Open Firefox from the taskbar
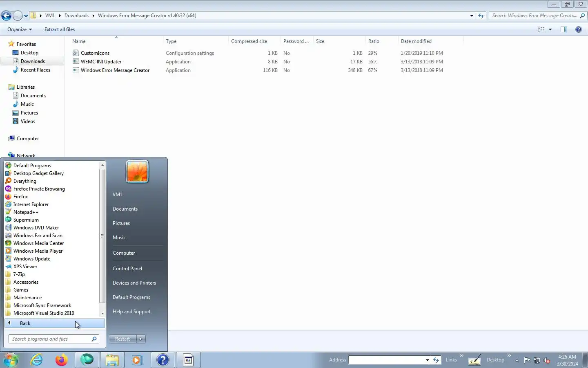 click(62, 360)
